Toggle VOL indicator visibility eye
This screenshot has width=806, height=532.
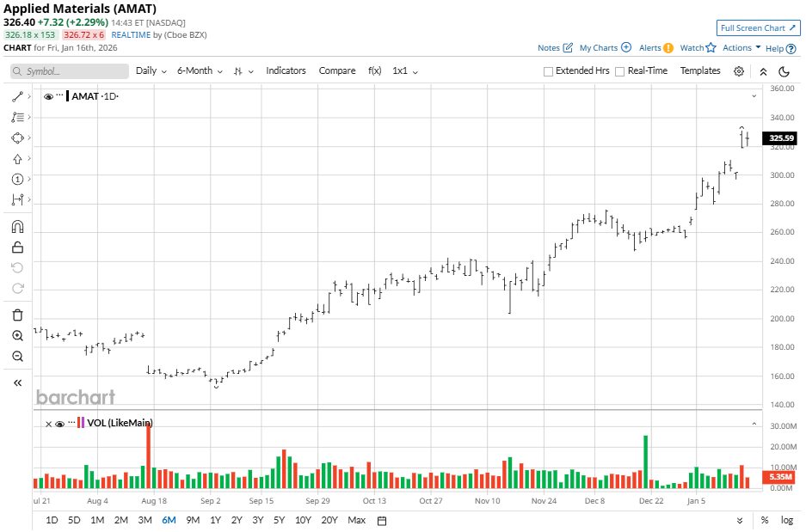[59, 424]
